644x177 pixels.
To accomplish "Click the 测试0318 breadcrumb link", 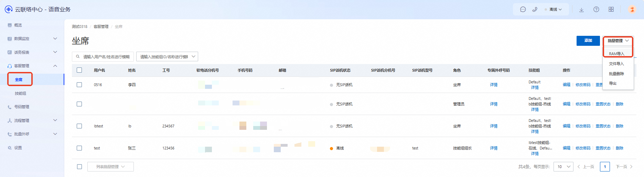I will click(79, 27).
